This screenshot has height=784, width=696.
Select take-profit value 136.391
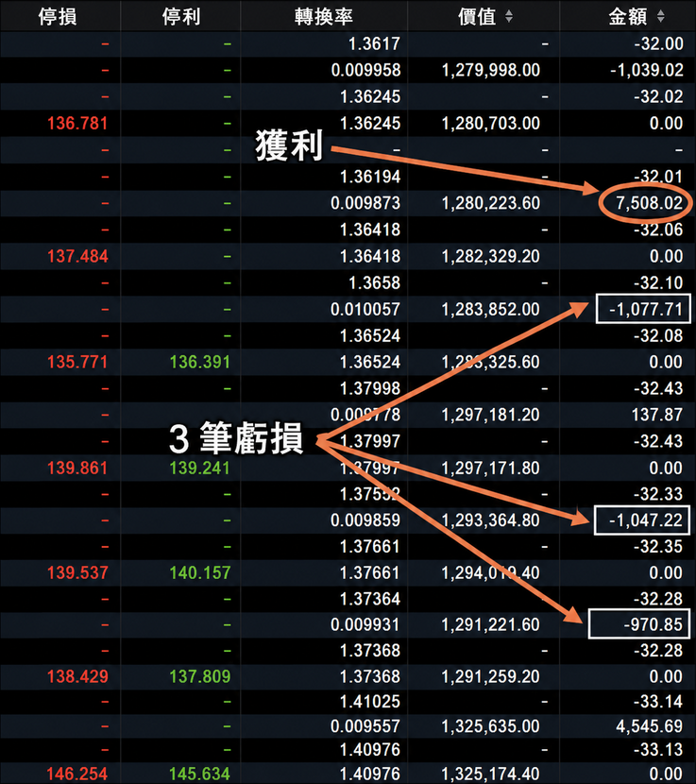(x=200, y=362)
